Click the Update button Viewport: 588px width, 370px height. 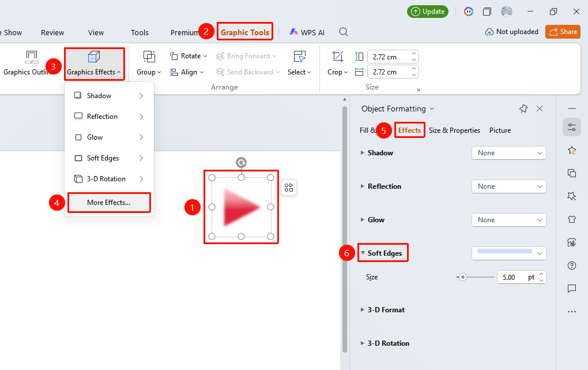click(428, 12)
